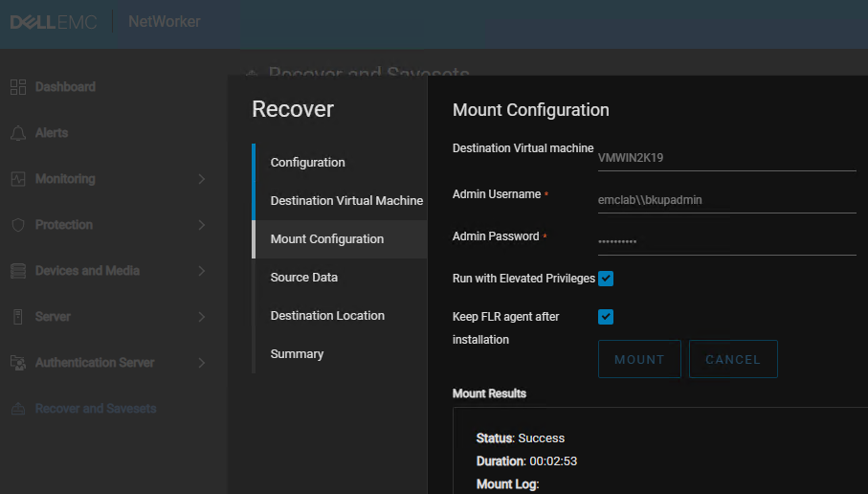
Task: Click the Server icon in sidebar
Action: tap(18, 317)
